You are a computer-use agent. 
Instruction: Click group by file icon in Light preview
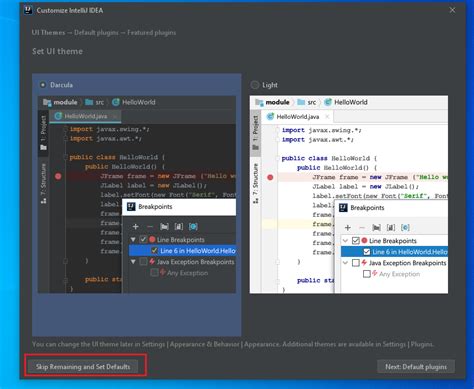coord(391,228)
